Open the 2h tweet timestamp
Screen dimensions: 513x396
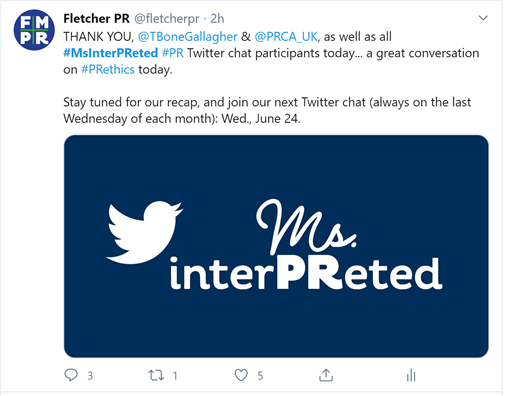[x=217, y=19]
